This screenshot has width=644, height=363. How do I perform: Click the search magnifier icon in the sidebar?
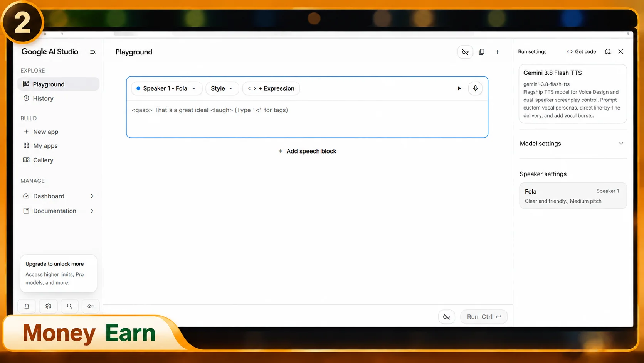point(69,306)
